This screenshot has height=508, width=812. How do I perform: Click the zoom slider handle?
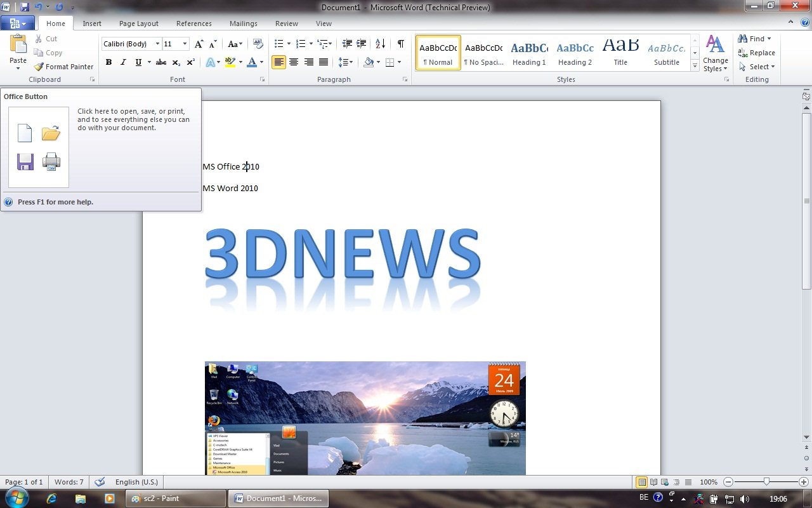coord(766,482)
